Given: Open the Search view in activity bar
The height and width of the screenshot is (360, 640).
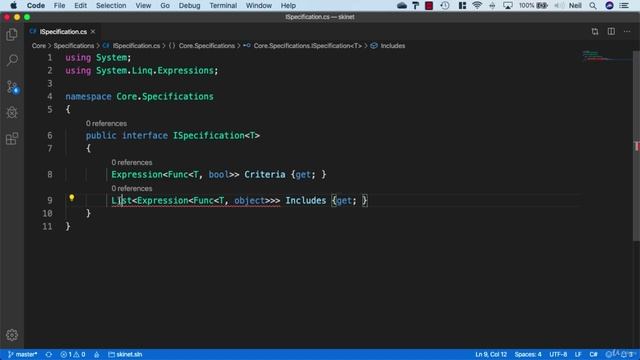Looking at the screenshot, I should click(12, 60).
